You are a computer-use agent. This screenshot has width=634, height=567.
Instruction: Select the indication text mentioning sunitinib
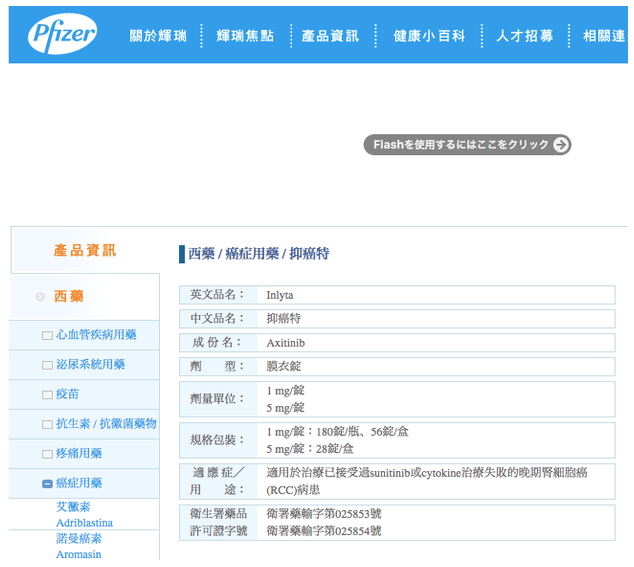point(427,481)
